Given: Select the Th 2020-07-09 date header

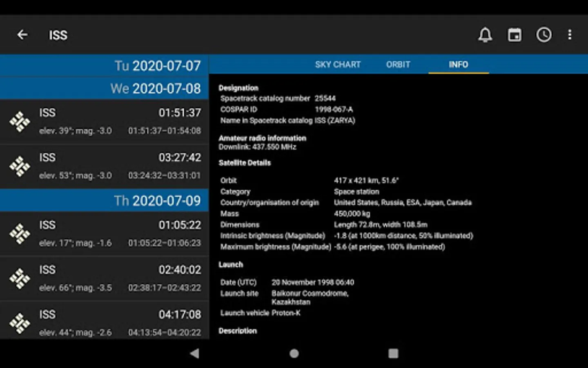Looking at the screenshot, I should (x=104, y=200).
